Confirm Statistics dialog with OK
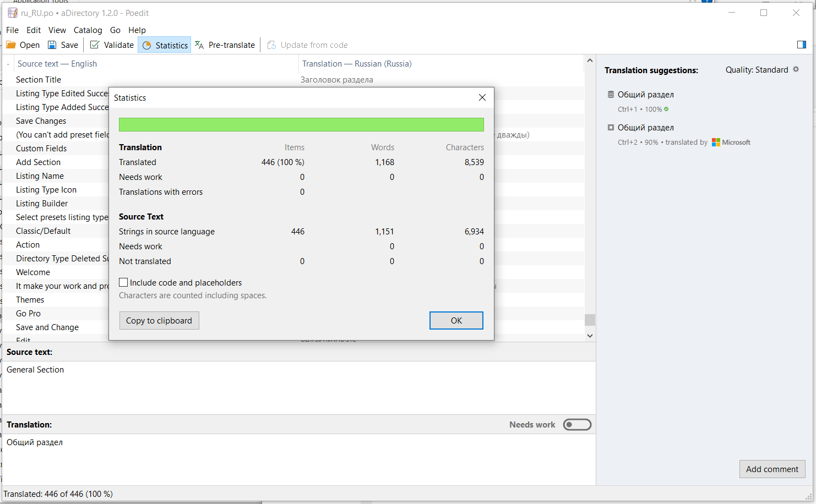This screenshot has height=504, width=816. pos(456,321)
